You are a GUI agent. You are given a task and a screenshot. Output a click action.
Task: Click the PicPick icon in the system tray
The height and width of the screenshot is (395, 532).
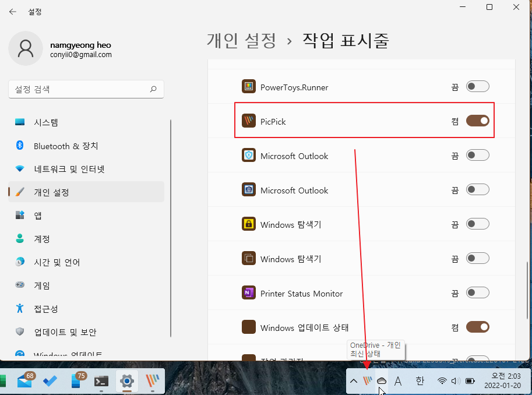(368, 381)
